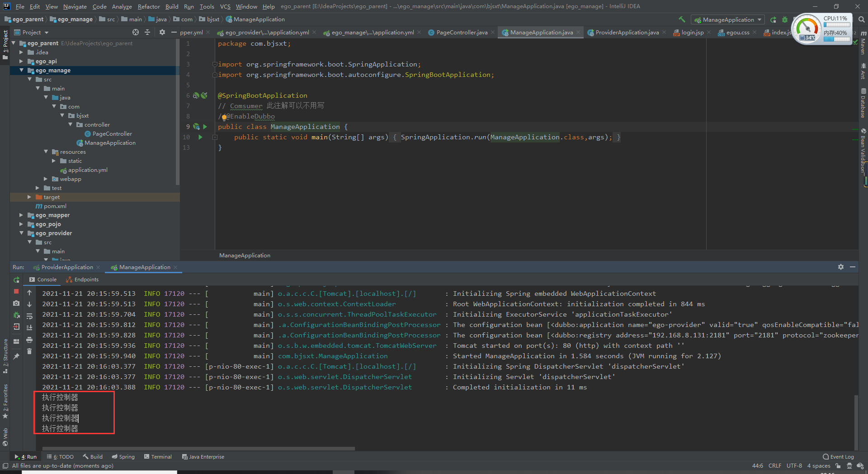
Task: Click the CRLF line separator selector
Action: pyautogui.click(x=774, y=466)
